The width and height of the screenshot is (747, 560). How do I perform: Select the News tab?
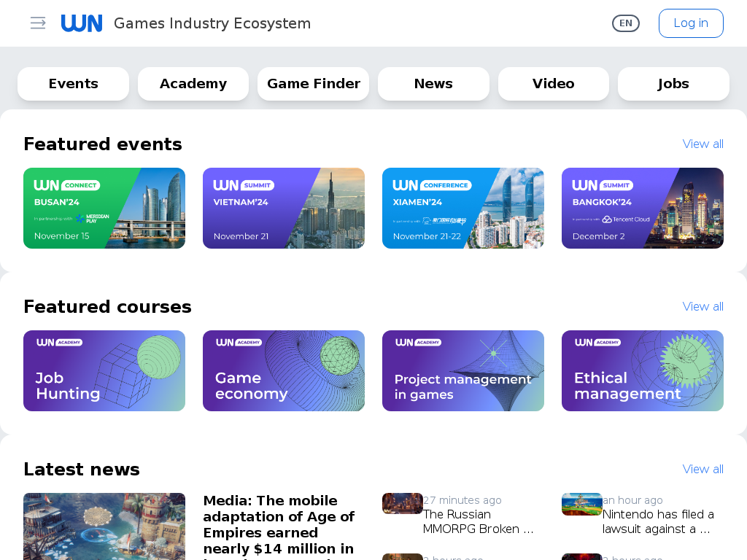point(433,84)
